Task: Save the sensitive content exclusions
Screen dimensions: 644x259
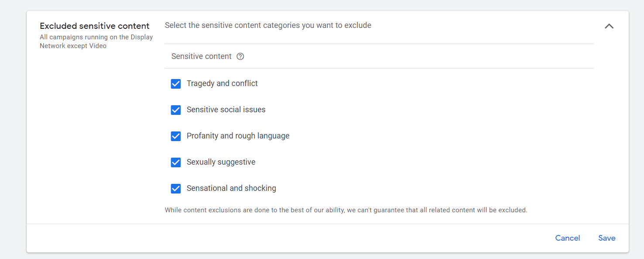Action: 606,238
